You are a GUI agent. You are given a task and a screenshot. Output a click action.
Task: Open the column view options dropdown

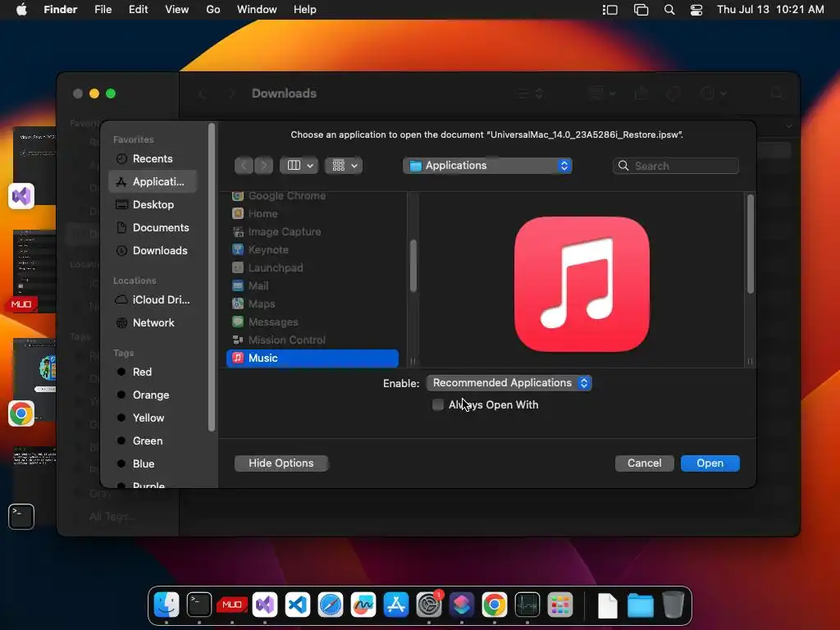299,166
